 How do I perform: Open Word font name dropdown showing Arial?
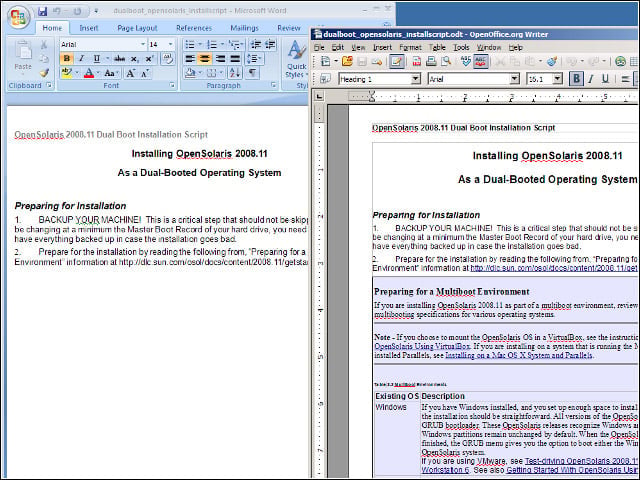[143, 44]
